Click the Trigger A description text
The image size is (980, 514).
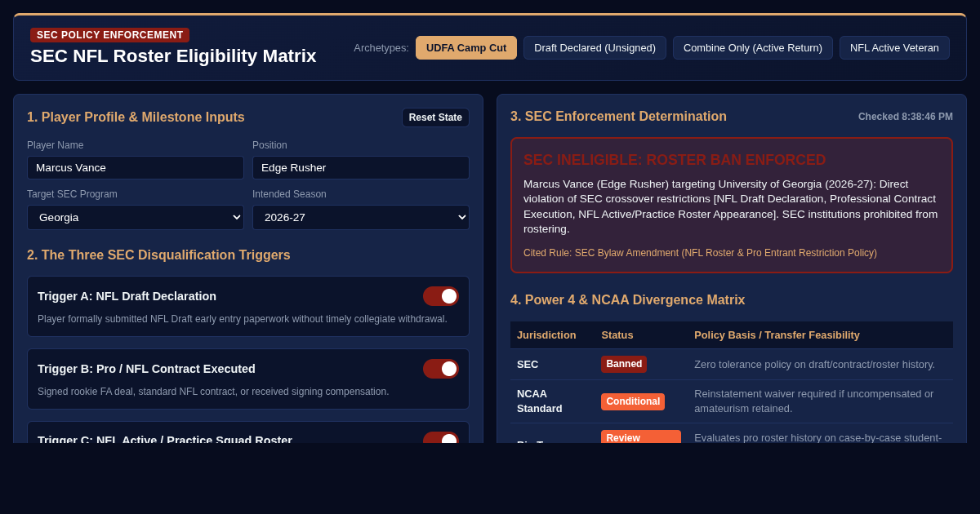pyautogui.click(x=243, y=319)
